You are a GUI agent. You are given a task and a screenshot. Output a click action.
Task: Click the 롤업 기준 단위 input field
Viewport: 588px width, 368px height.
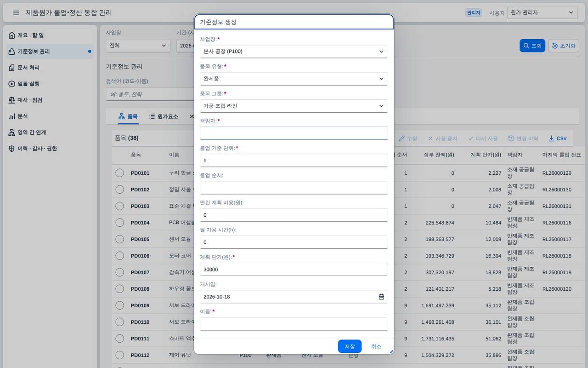pyautogui.click(x=294, y=161)
